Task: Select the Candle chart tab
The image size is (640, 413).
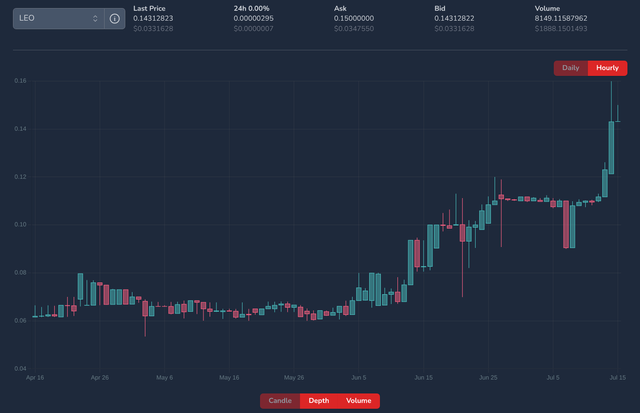Action: point(280,401)
